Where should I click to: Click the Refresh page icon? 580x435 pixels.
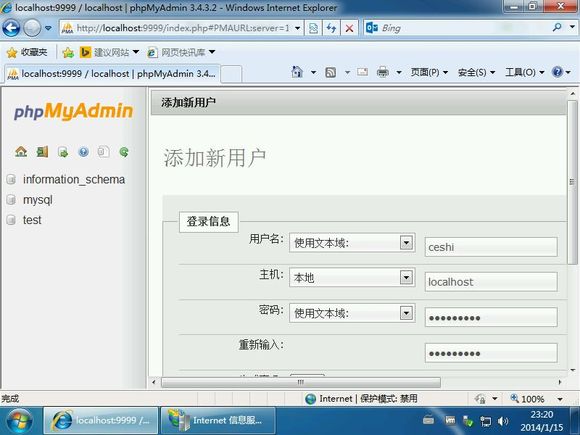tap(331, 28)
